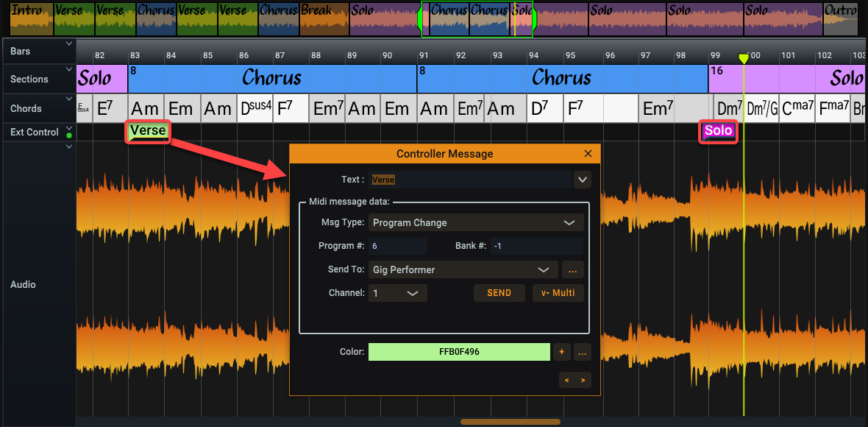Click the Bars track label
The width and height of the screenshot is (868, 427).
[21, 51]
